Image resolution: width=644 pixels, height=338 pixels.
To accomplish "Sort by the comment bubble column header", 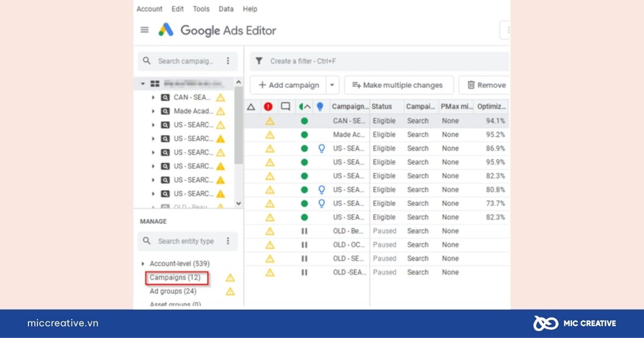I will click(x=286, y=107).
